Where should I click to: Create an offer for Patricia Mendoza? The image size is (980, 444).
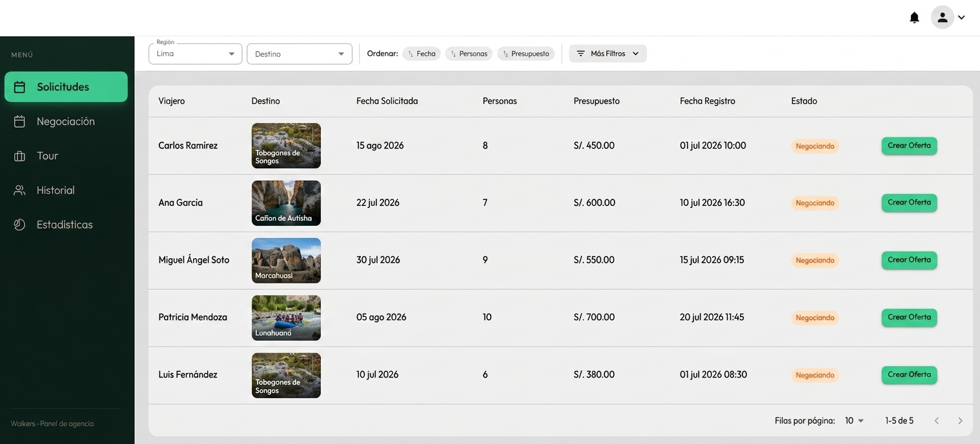909,318
